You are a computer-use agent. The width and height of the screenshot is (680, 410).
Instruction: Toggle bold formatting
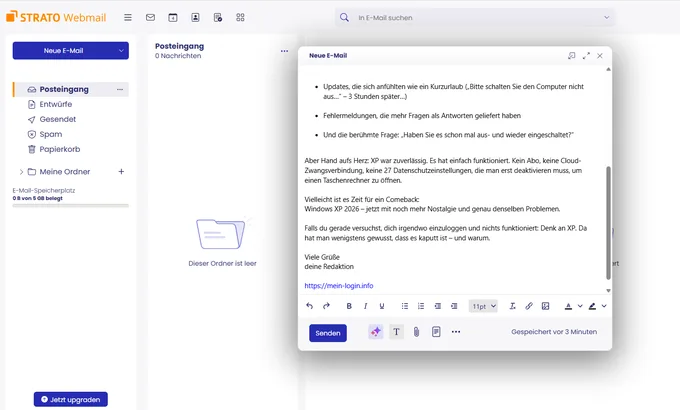pos(349,306)
